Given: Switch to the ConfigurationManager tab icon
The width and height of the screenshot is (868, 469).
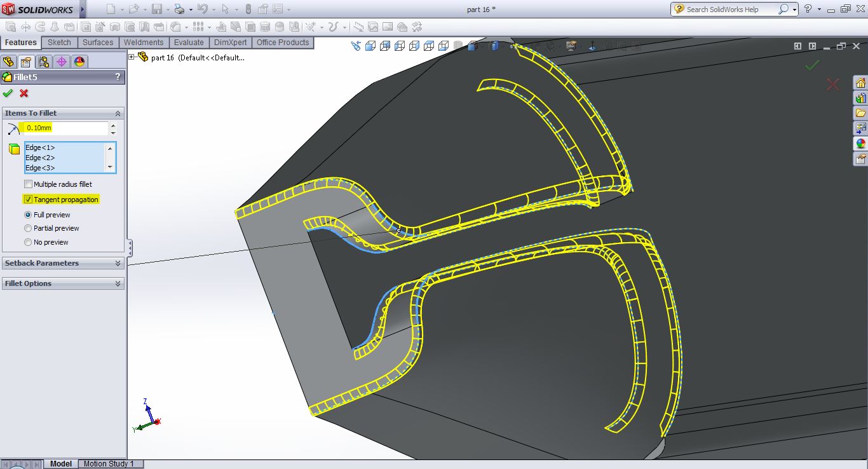Looking at the screenshot, I should coord(44,62).
